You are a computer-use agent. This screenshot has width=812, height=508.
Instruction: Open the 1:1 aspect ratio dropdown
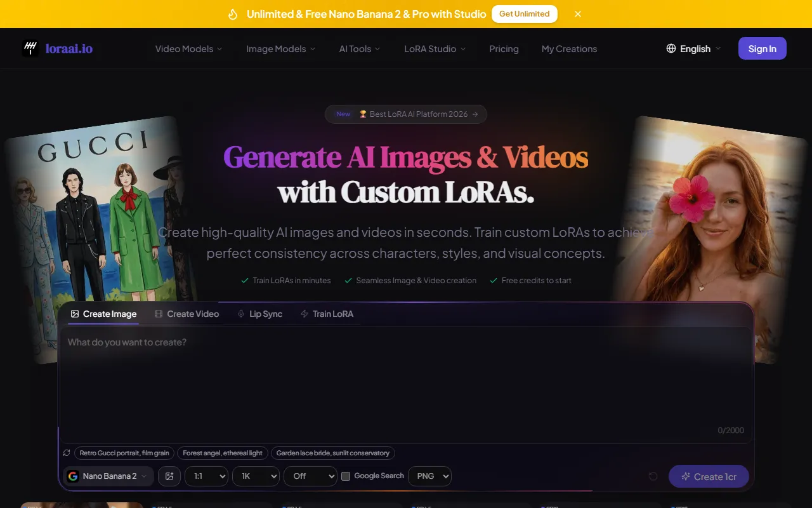(206, 476)
